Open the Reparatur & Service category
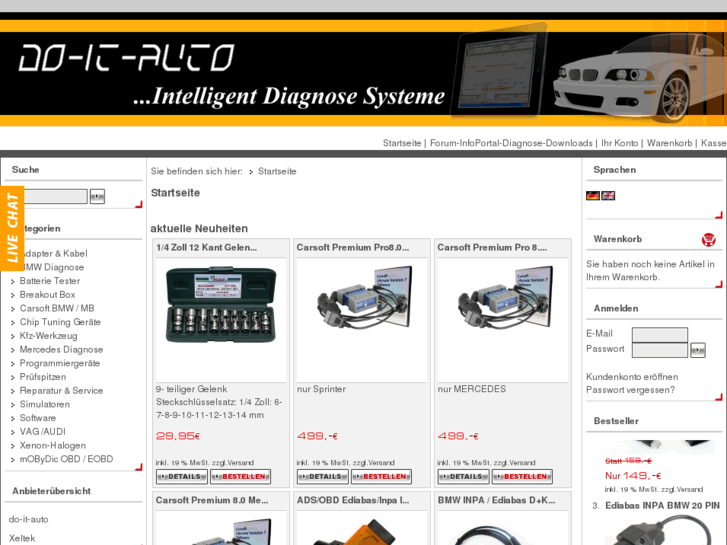 (61, 391)
